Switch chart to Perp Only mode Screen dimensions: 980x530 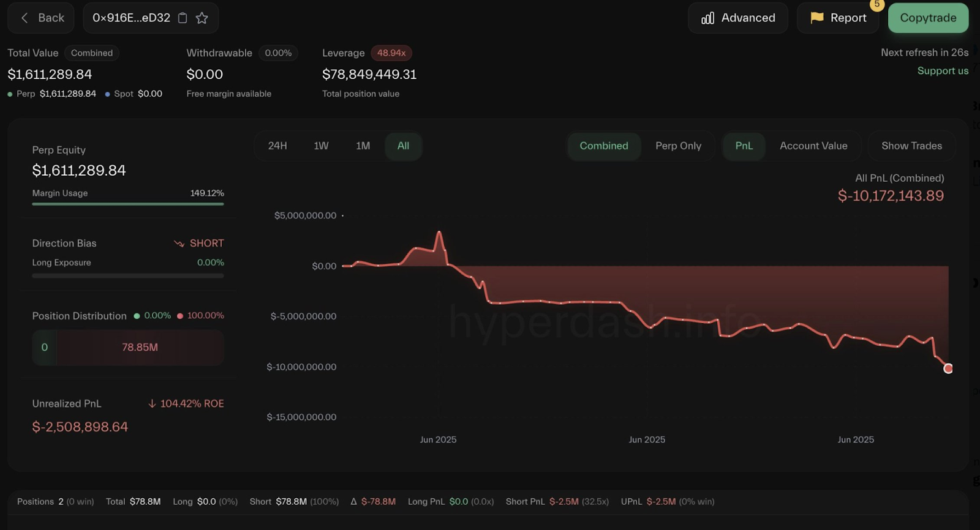[678, 146]
